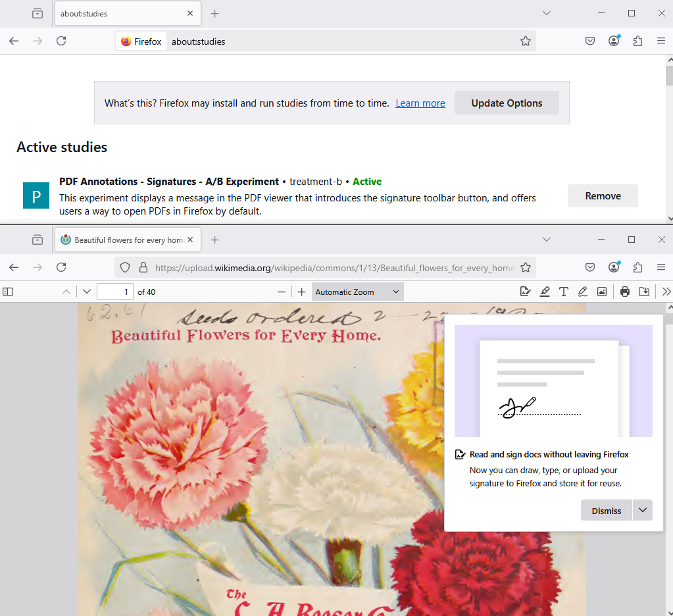This screenshot has height=616, width=673.
Task: Save to Pocket in the about:studies window
Action: click(590, 41)
